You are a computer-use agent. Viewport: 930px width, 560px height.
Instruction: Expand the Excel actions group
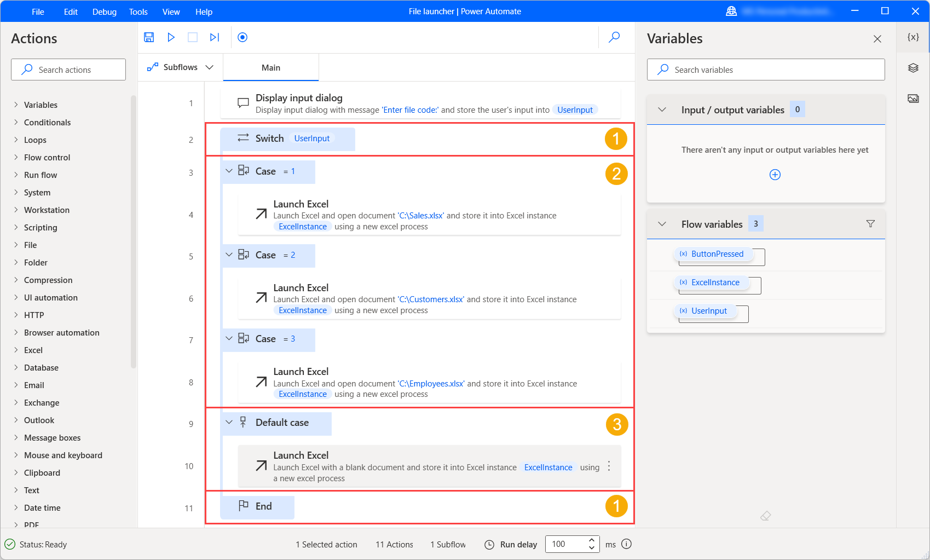[x=16, y=350]
